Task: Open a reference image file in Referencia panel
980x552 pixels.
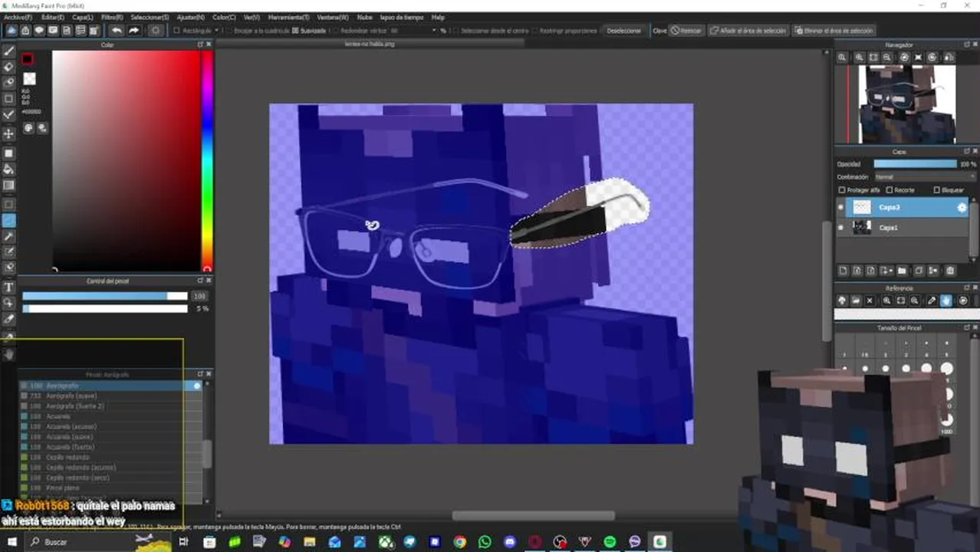Action: click(x=855, y=301)
